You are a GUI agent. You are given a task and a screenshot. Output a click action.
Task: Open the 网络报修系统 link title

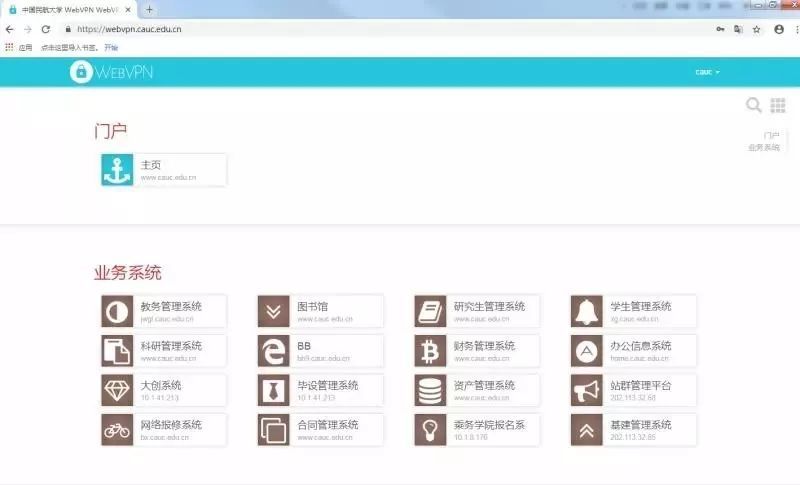pyautogui.click(x=171, y=425)
